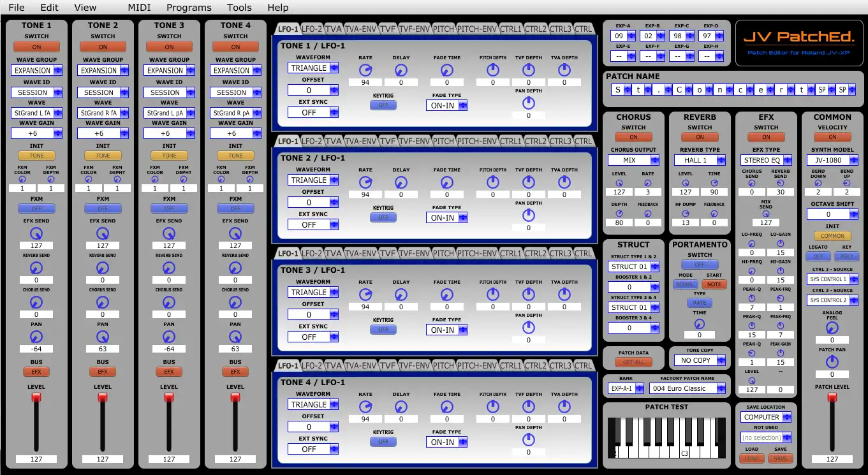Click the Tone 1 FXM Color knob

coord(22,179)
